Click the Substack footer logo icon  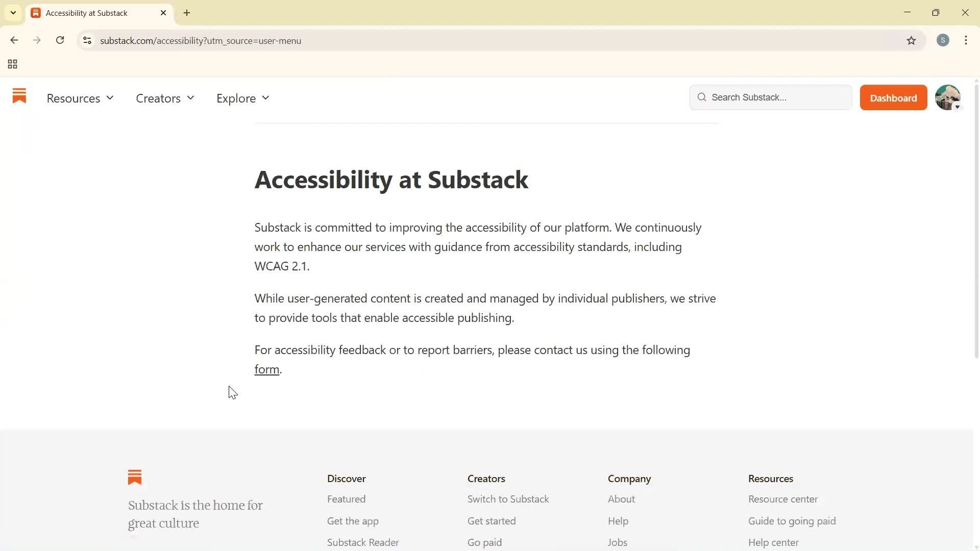(134, 478)
